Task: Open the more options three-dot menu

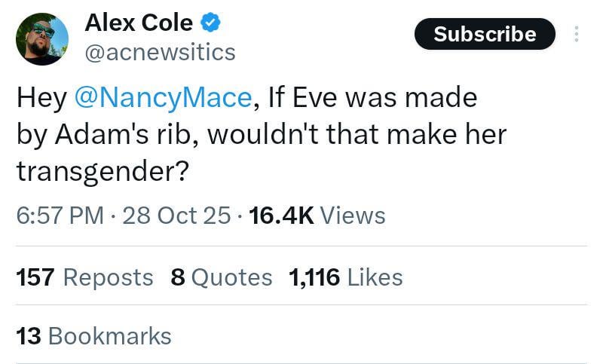Action: pyautogui.click(x=577, y=34)
